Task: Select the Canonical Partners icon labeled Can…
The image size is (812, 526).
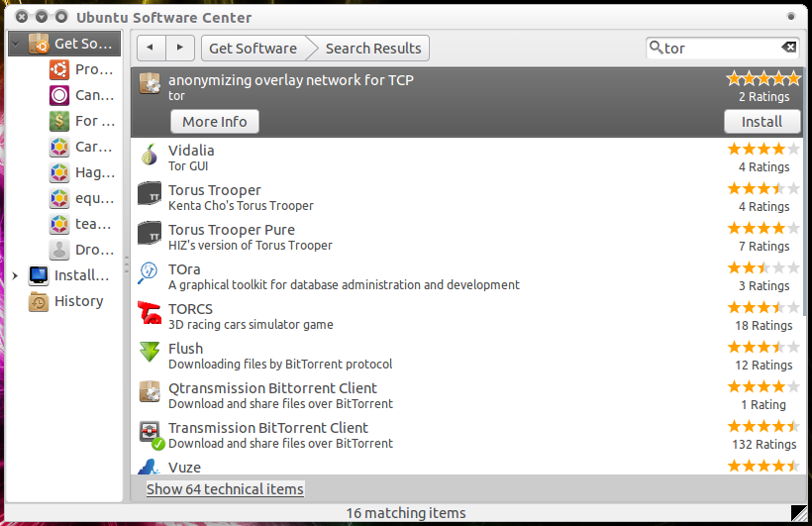Action: point(59,95)
